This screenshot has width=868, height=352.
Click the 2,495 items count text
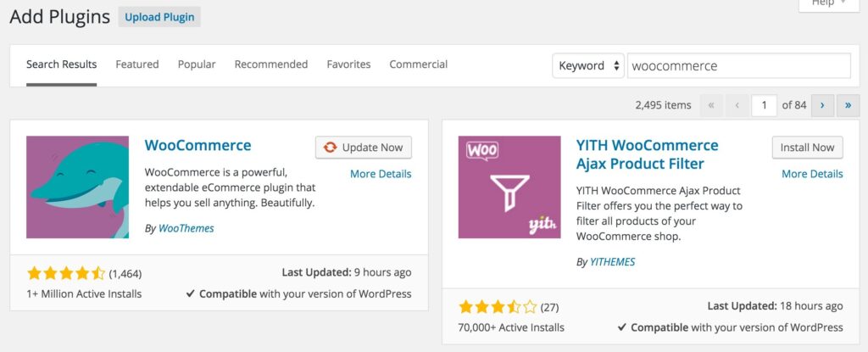point(663,105)
